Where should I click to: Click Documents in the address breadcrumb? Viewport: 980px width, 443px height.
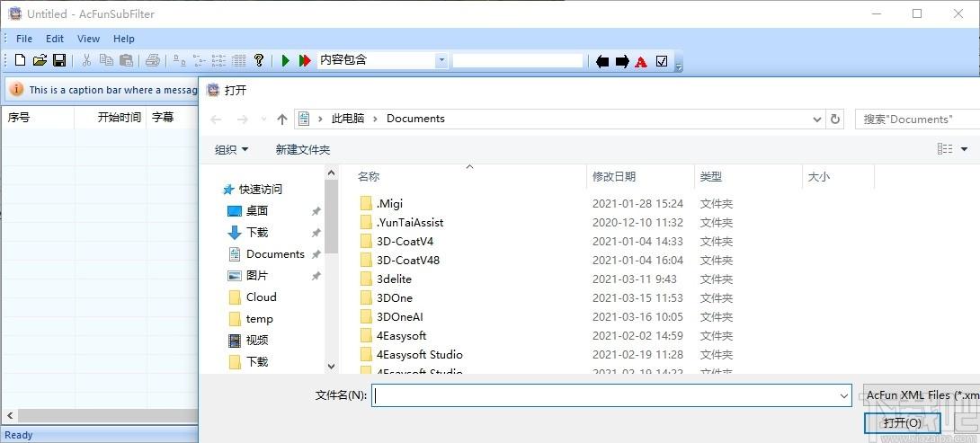click(x=415, y=119)
